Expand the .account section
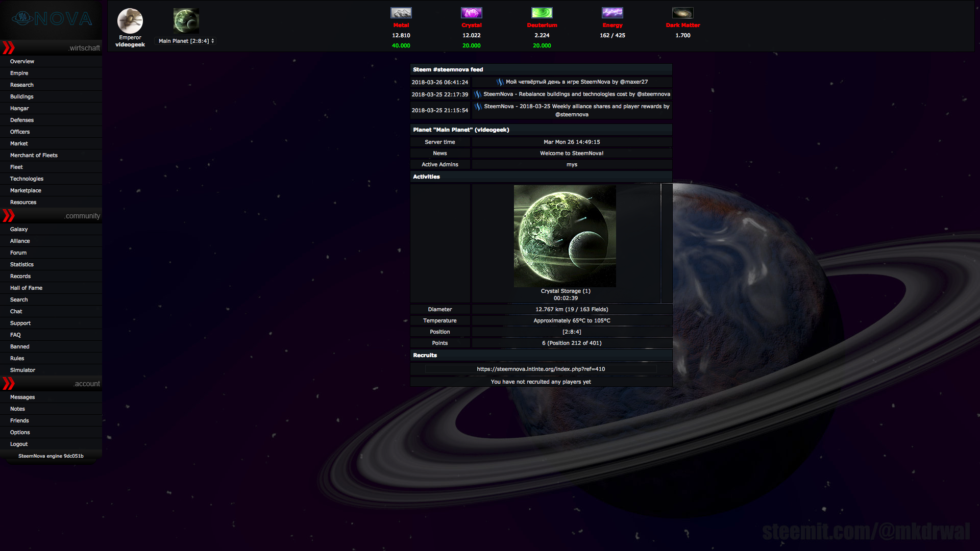The width and height of the screenshot is (980, 551). point(8,383)
